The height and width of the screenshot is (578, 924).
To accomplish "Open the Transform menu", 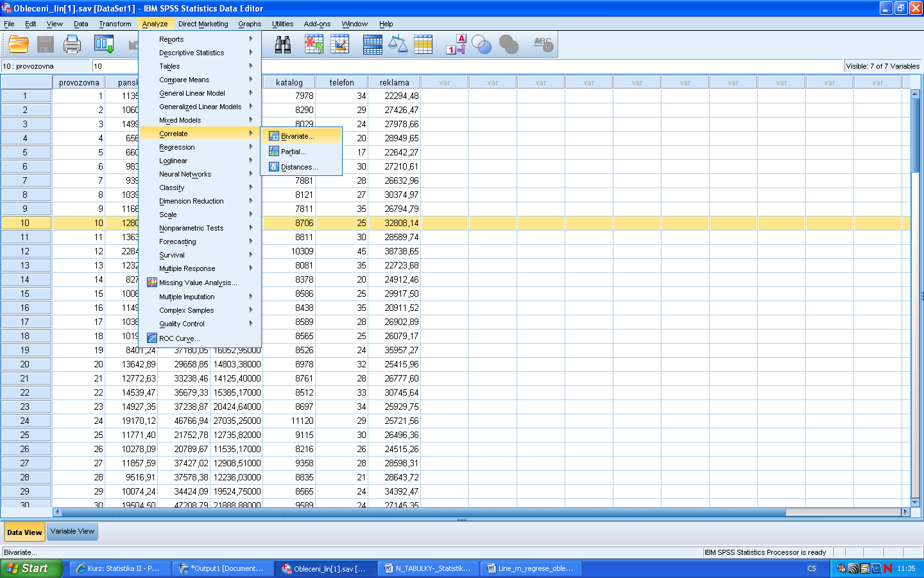I will coord(115,24).
